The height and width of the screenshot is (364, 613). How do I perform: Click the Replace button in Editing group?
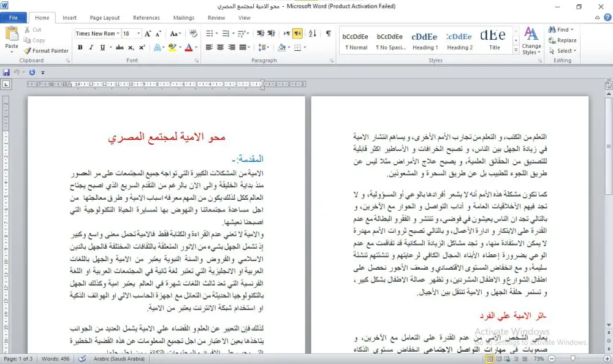[x=564, y=40]
